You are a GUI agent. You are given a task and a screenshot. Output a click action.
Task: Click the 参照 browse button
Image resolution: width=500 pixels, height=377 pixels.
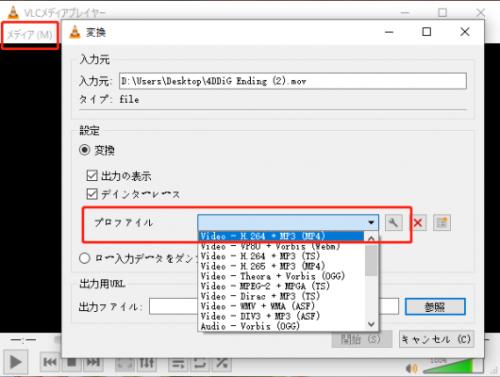[x=435, y=307]
